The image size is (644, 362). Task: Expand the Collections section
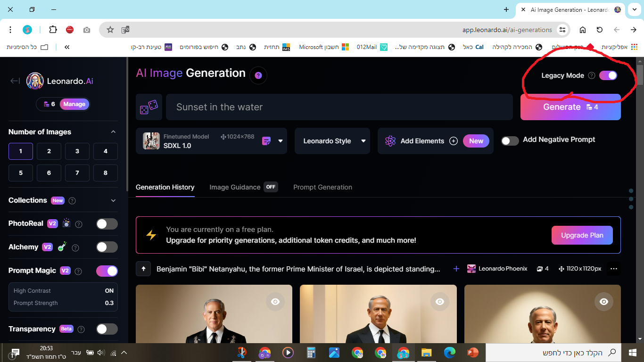click(113, 201)
